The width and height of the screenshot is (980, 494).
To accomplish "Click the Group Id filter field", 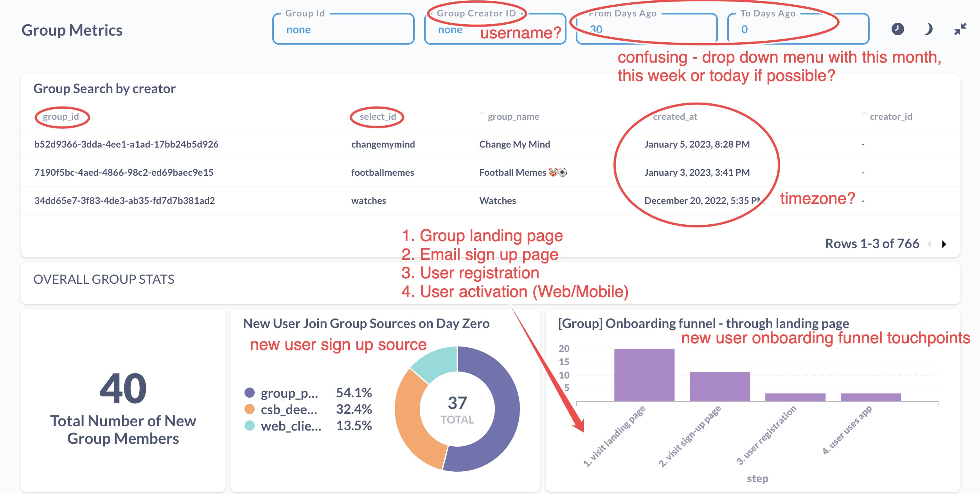I will [x=343, y=30].
